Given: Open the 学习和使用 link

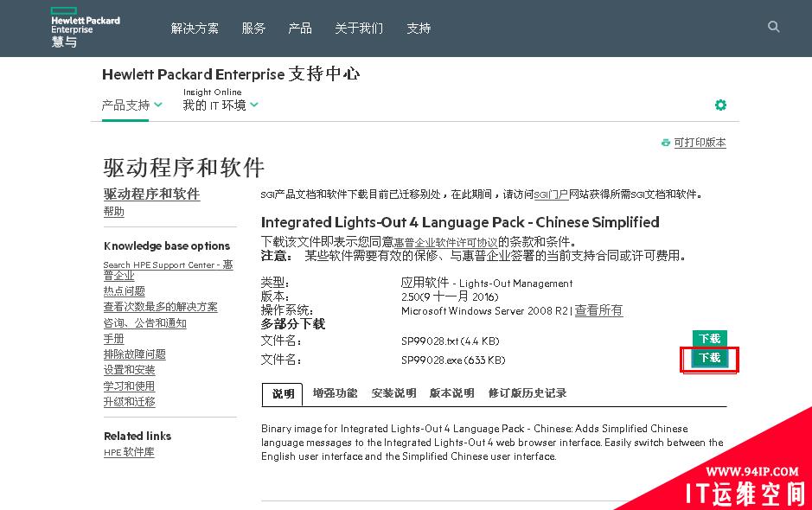Looking at the screenshot, I should pyautogui.click(x=130, y=386).
